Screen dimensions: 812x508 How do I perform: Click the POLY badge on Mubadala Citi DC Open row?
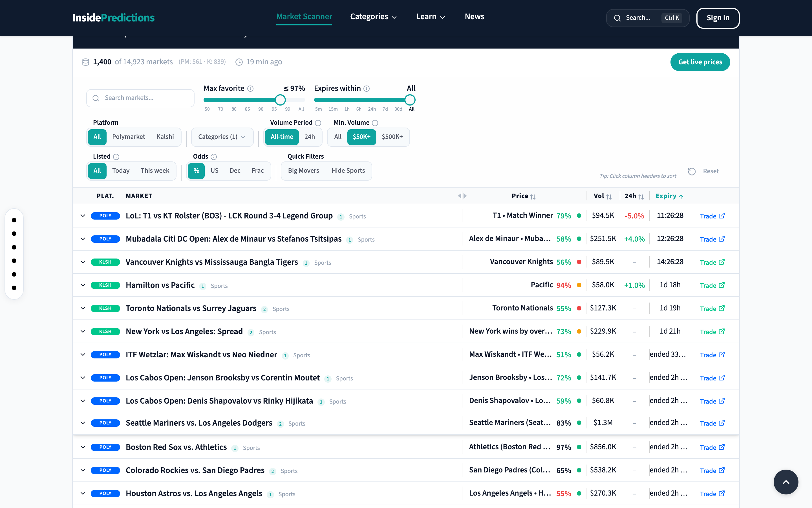click(x=105, y=239)
